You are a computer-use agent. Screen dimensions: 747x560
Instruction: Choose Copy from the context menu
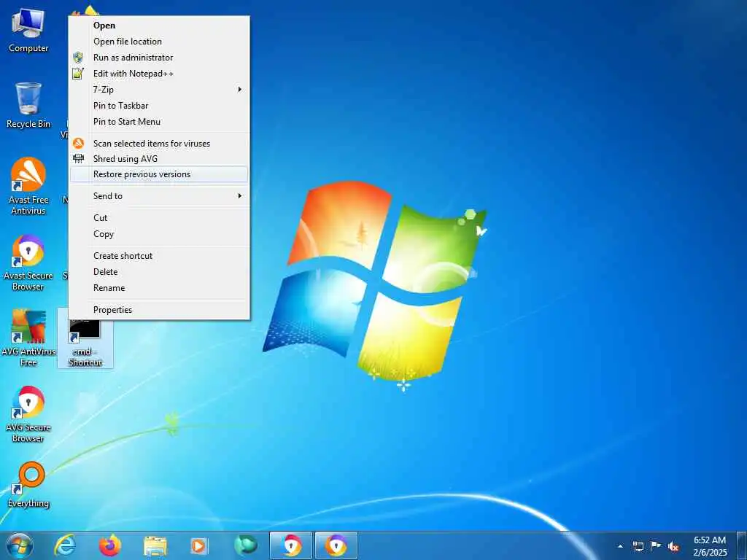(159, 234)
